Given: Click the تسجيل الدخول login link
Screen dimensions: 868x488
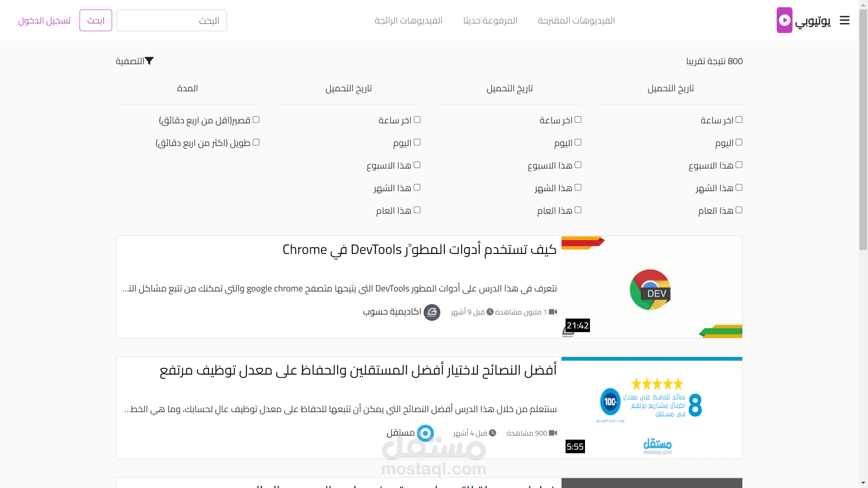Looking at the screenshot, I should pyautogui.click(x=44, y=21).
